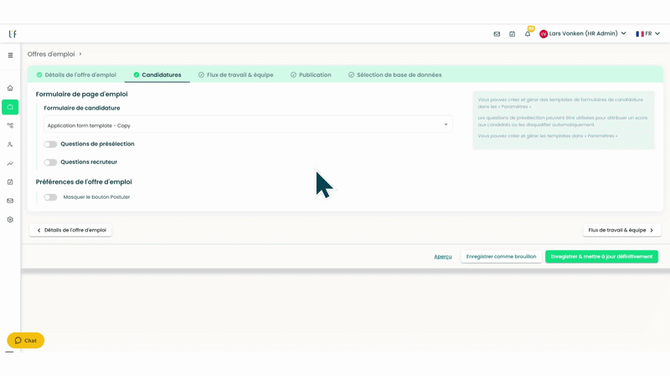Viewport: 670px width, 376px height.
Task: Open the mail sidebar icon
Action: (10, 201)
